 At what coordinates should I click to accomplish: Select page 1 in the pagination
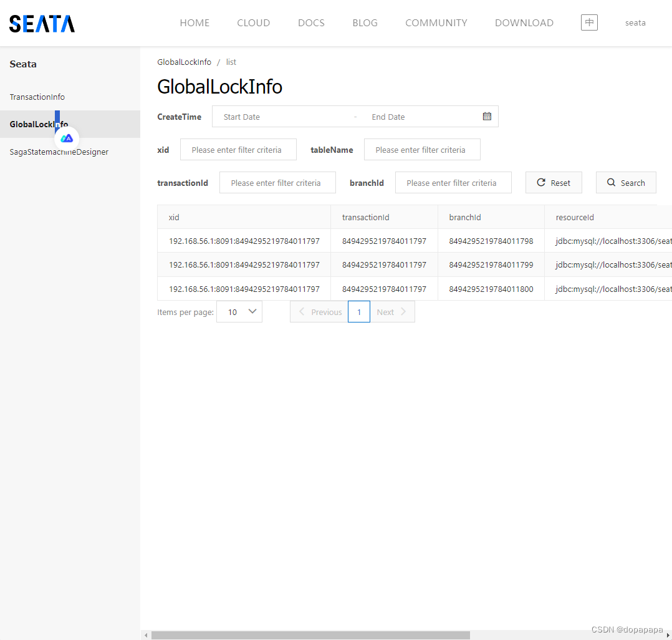click(358, 311)
